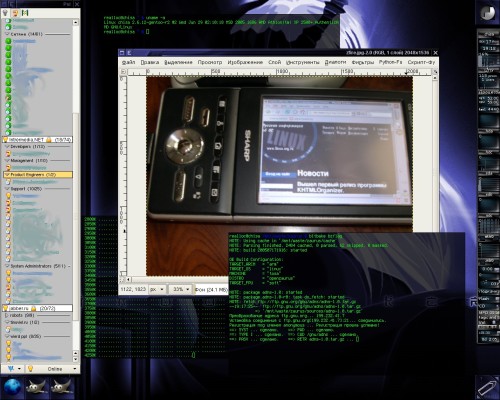Viewport: 500px width, 400px height.
Task: Collapse the Product Engineers group
Action: coord(7,174)
